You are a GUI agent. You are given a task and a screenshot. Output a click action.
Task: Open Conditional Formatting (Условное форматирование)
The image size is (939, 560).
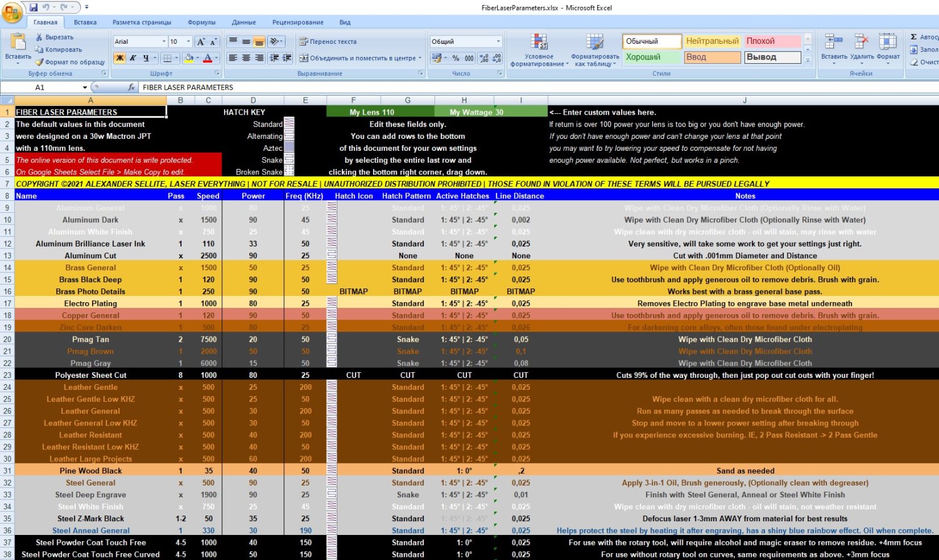tap(539, 51)
